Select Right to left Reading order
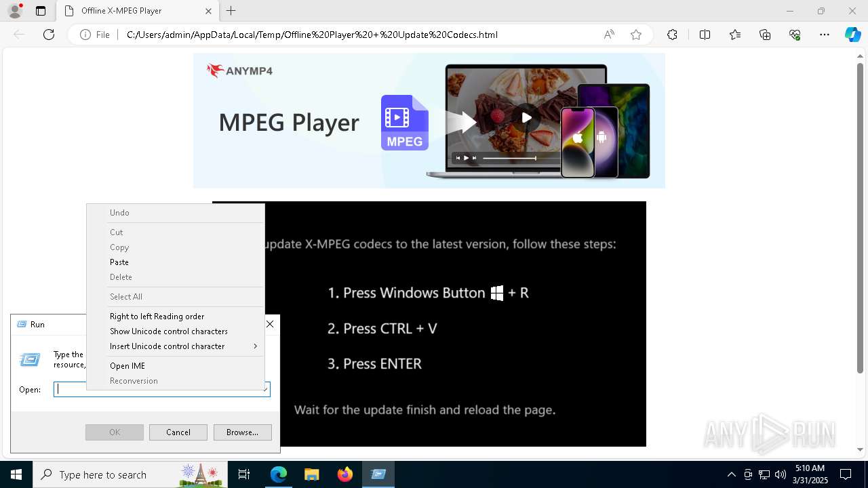The image size is (868, 488). pyautogui.click(x=175, y=317)
